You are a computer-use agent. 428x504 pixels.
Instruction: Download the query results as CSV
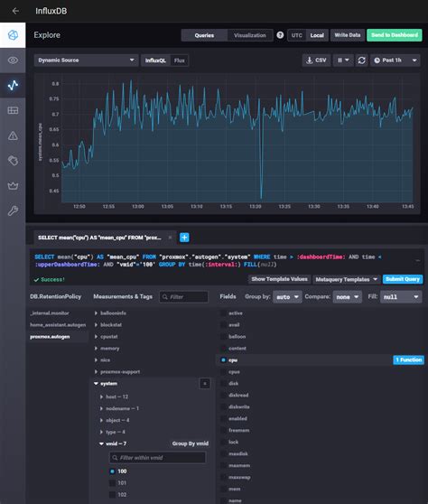317,61
